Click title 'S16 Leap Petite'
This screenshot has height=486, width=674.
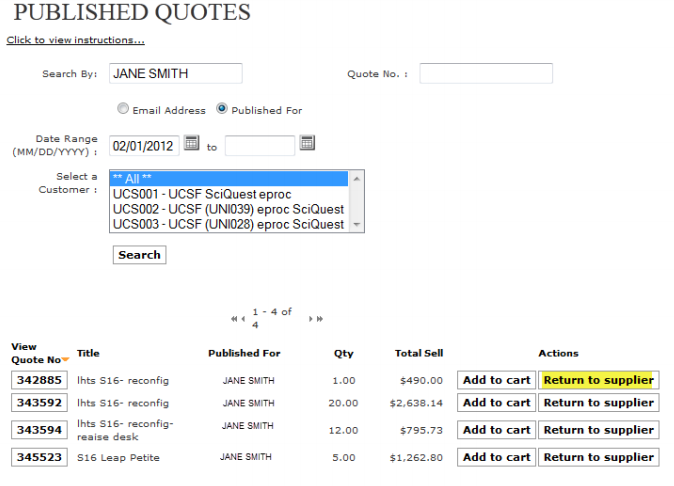point(118,458)
